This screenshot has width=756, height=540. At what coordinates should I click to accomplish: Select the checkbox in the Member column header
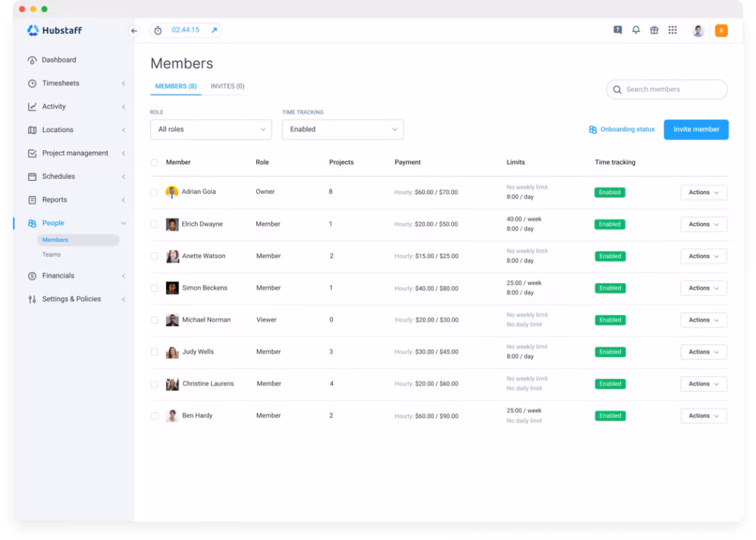point(154,162)
